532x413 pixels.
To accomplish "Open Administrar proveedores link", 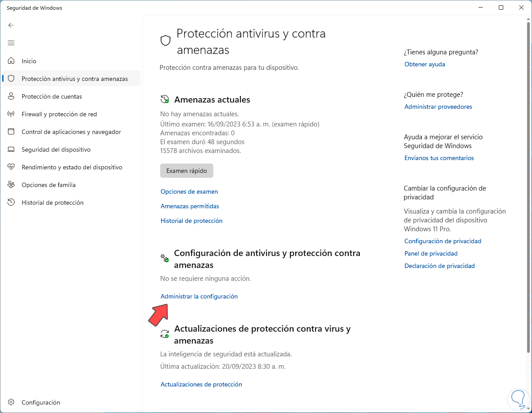I will pyautogui.click(x=438, y=107).
